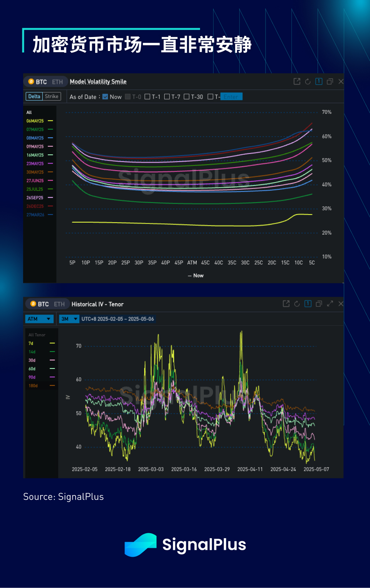The image size is (370, 588).
Task: Open Volatility Smile panel in new window
Action: pyautogui.click(x=297, y=81)
